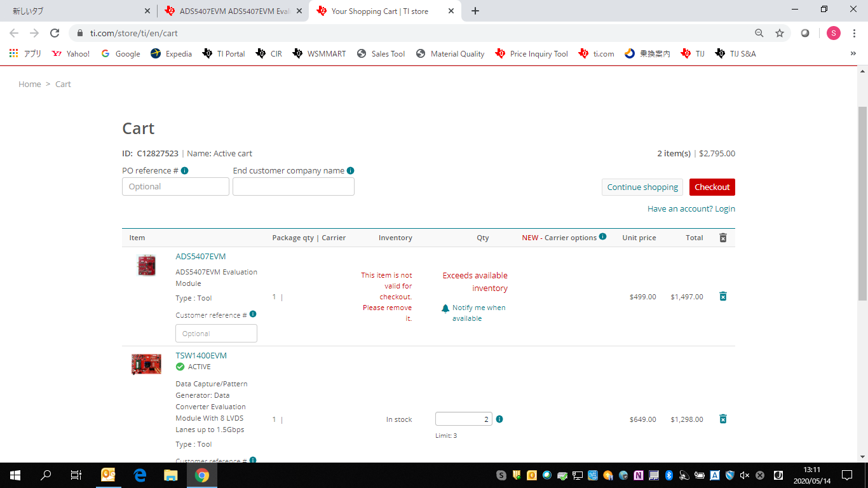Image resolution: width=868 pixels, height=488 pixels.
Task: Remove TSW1400EVM with its trash icon
Action: 722,419
